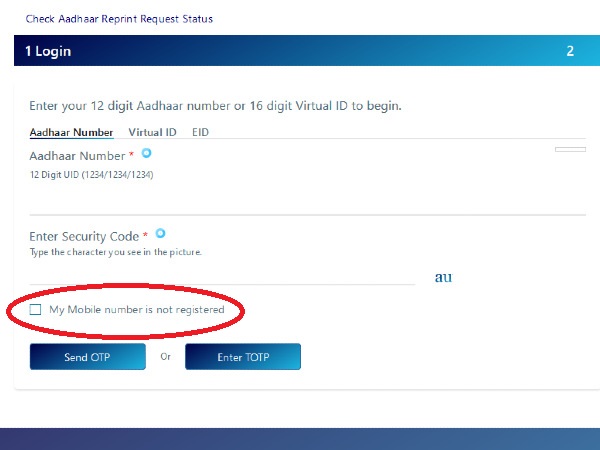This screenshot has height=450, width=600.
Task: Click 'Check Aadhaar Reprint Request Status' page title
Action: 119,19
